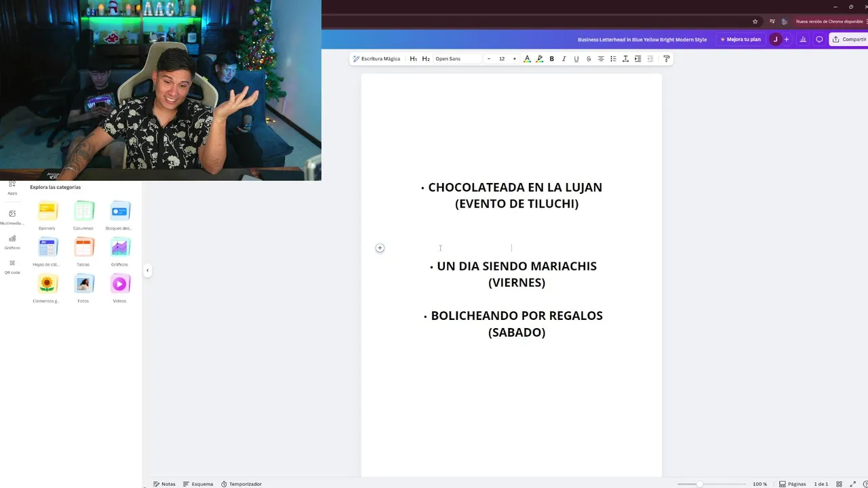868x488 pixels.
Task: Increase font size with plus button
Action: [x=515, y=59]
